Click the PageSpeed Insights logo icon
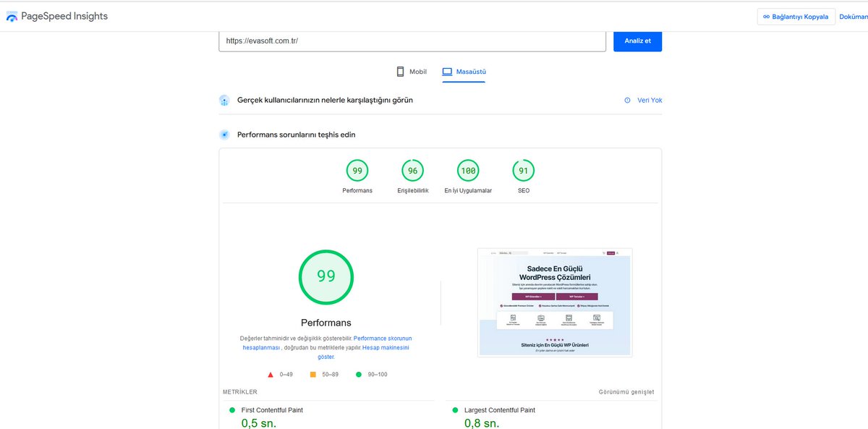This screenshot has height=429, width=868. [13, 15]
